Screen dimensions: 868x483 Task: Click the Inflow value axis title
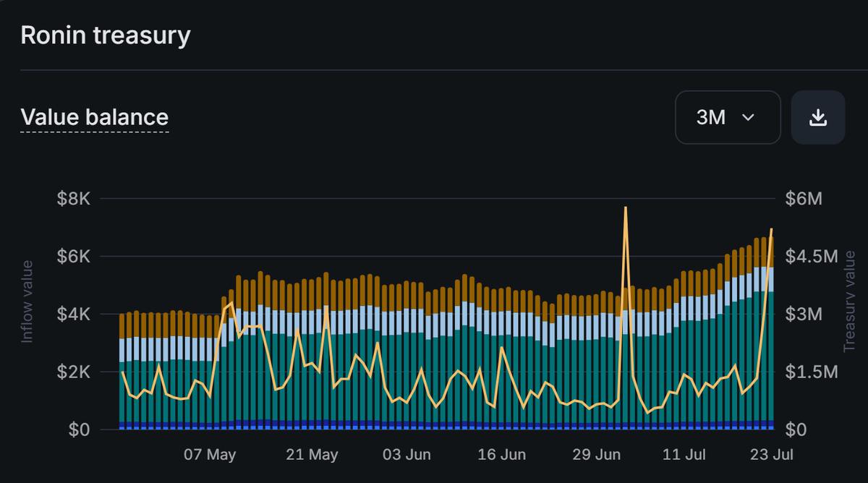point(27,301)
